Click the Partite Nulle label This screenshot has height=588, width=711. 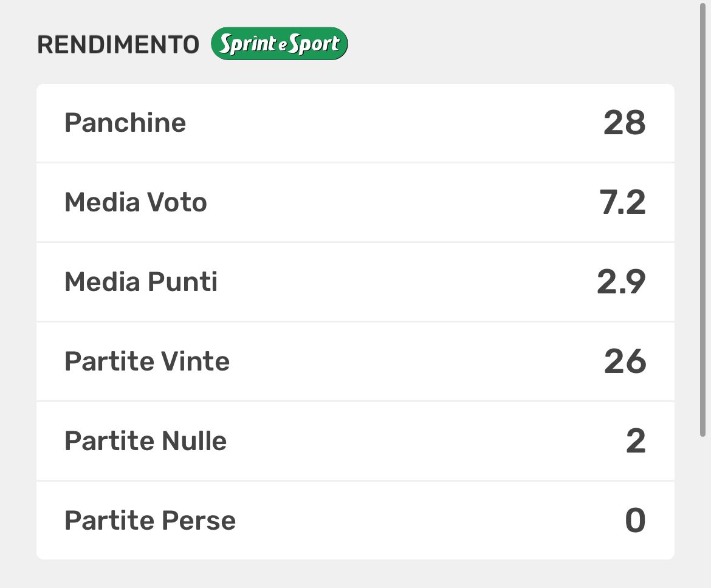[145, 441]
